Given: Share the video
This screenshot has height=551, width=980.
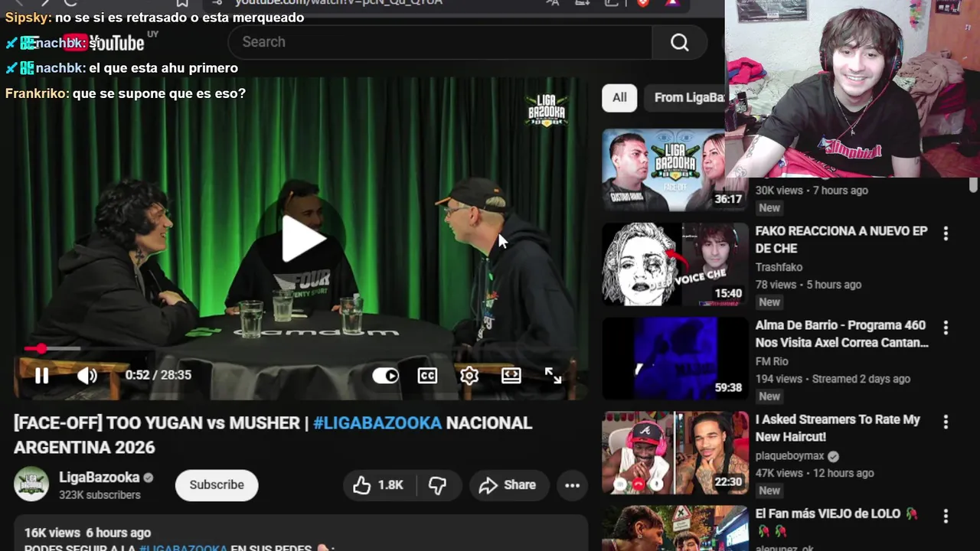Looking at the screenshot, I should (x=508, y=485).
